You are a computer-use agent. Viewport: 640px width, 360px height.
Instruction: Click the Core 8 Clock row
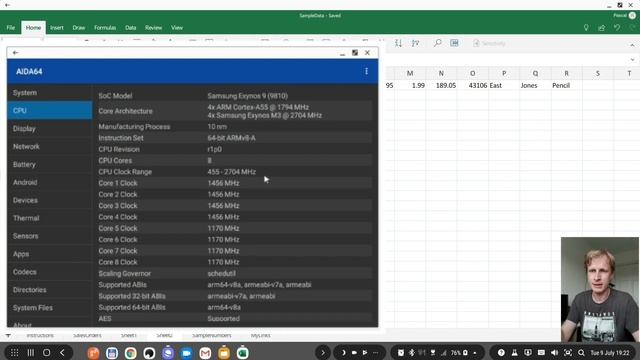[235, 262]
